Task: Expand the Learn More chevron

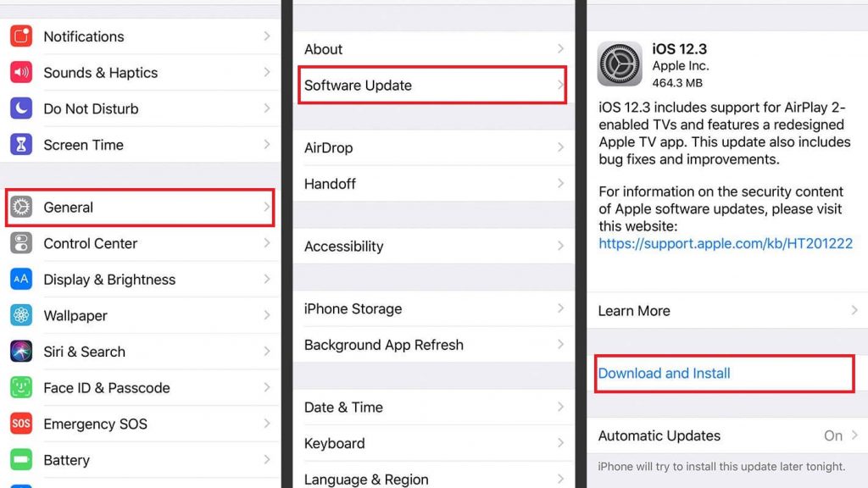Action: click(854, 310)
